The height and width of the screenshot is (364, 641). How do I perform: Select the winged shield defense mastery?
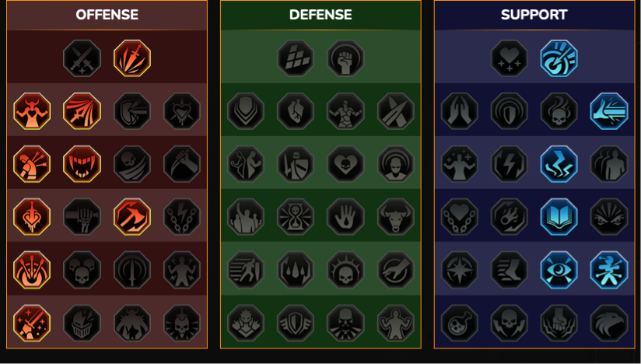(296, 323)
